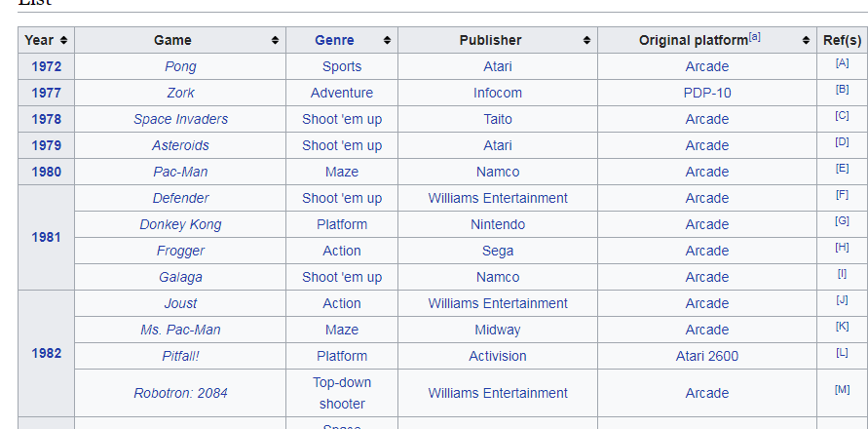
Task: Open reference [M] for Robotron
Action: point(842,390)
